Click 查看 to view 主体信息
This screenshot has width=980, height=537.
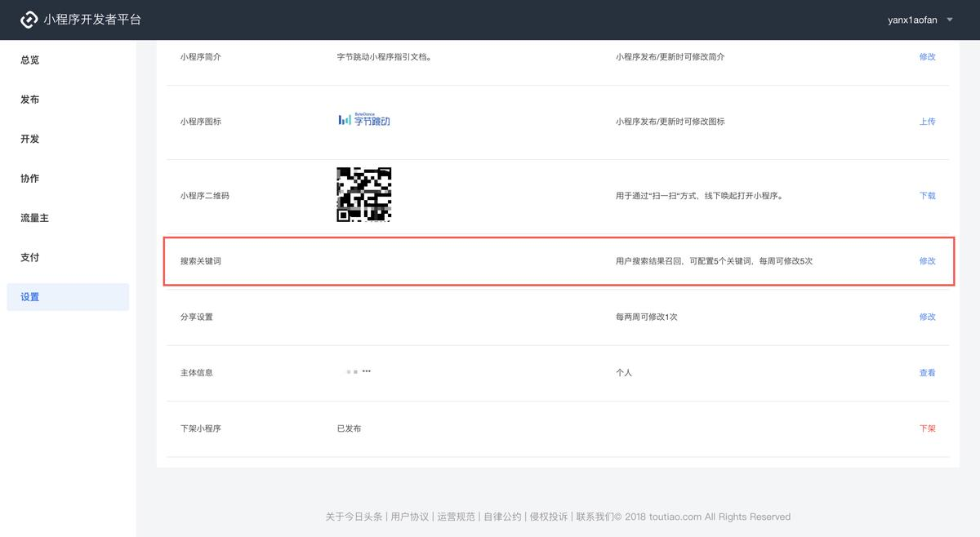point(928,372)
